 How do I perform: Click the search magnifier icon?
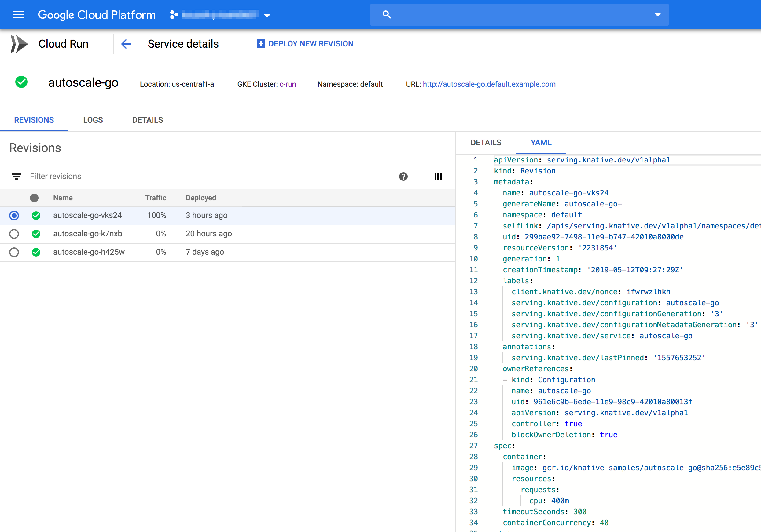387,15
